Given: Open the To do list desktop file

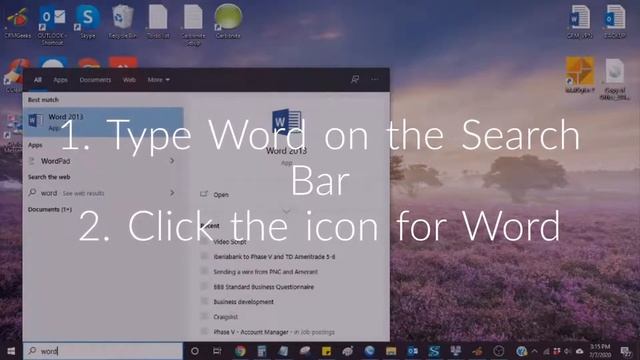Looking at the screenshot, I should [158, 22].
